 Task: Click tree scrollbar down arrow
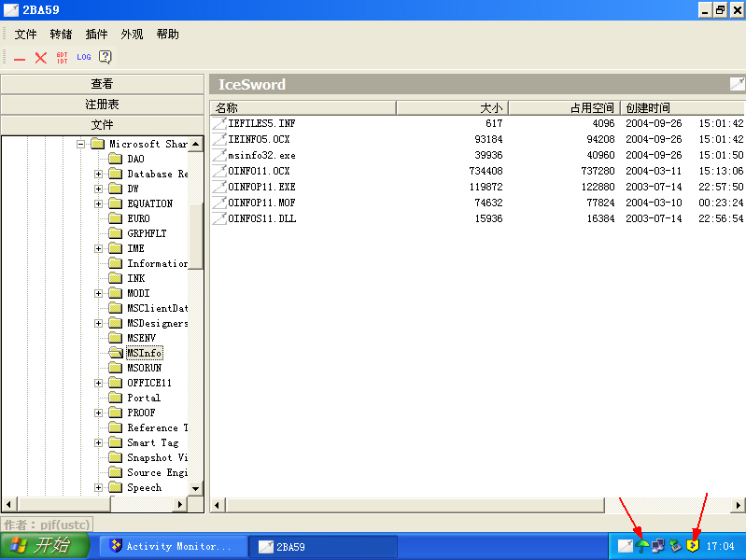pos(195,488)
